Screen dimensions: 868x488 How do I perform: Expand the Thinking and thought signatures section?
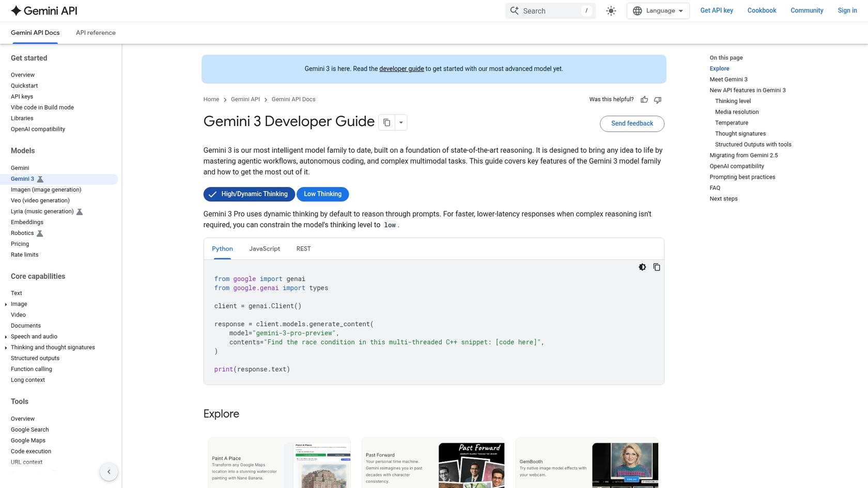click(x=5, y=347)
